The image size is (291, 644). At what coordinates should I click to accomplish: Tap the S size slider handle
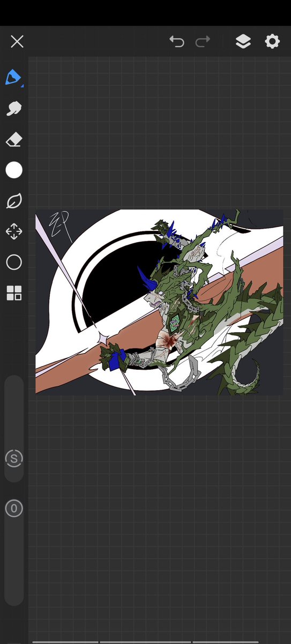(x=14, y=458)
